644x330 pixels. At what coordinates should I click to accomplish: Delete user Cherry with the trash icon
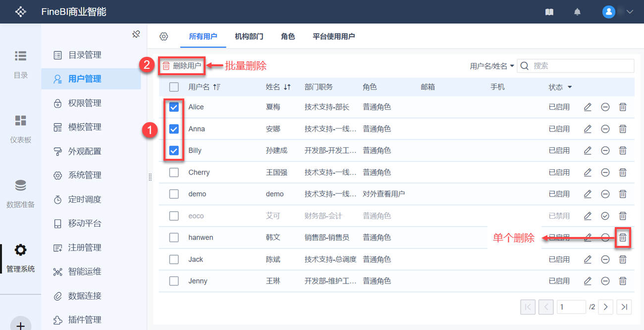[x=623, y=172]
